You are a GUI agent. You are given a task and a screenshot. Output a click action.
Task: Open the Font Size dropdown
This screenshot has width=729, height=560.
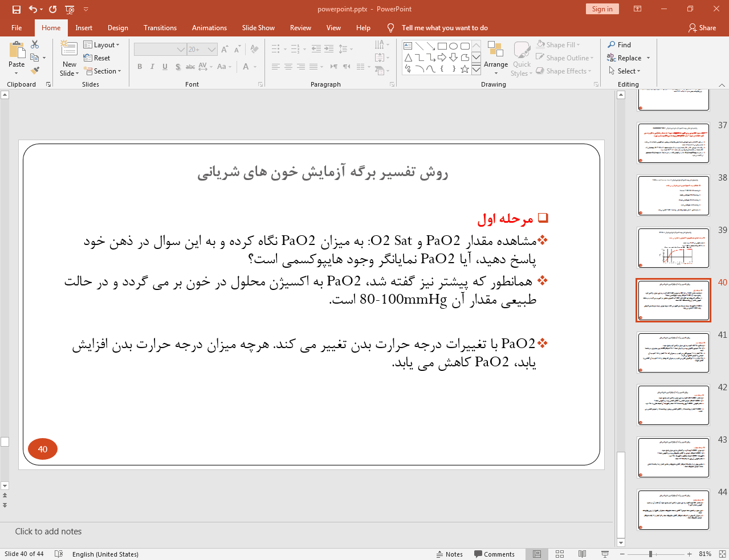coord(212,50)
